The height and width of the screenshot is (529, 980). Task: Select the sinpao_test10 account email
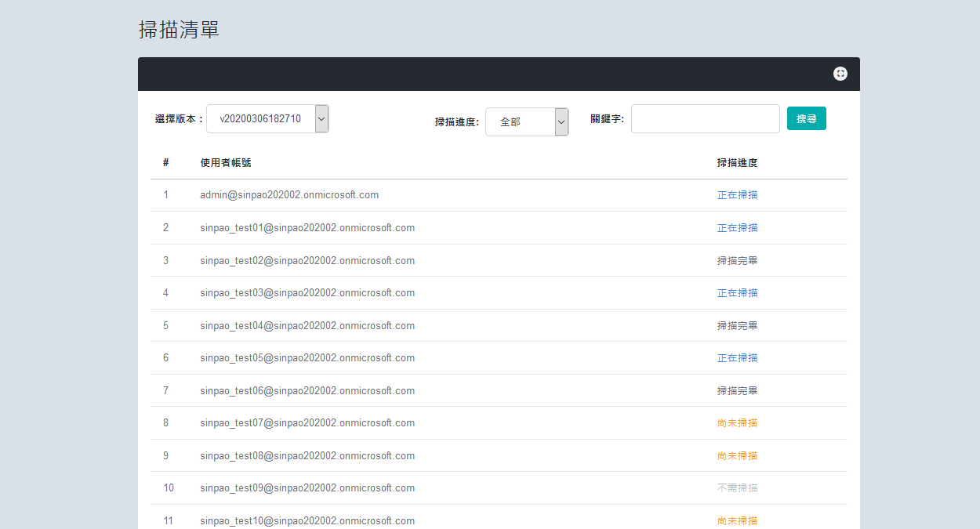pyautogui.click(x=307, y=521)
